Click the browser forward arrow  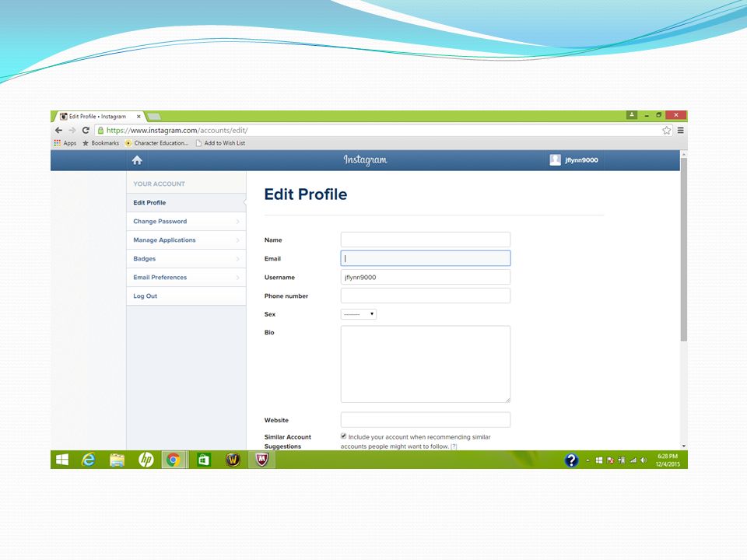point(72,130)
